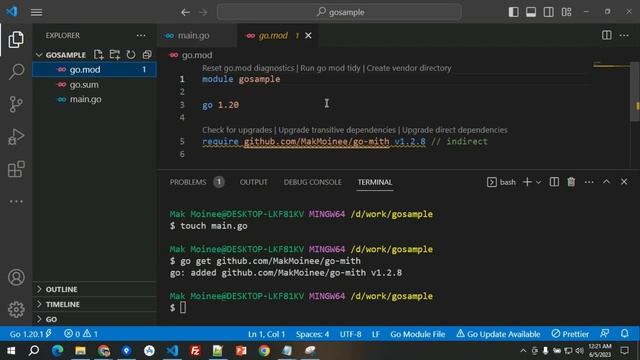Click the Reset go.mod diagnostics code lens
This screenshot has width=640, height=360.
[248, 68]
